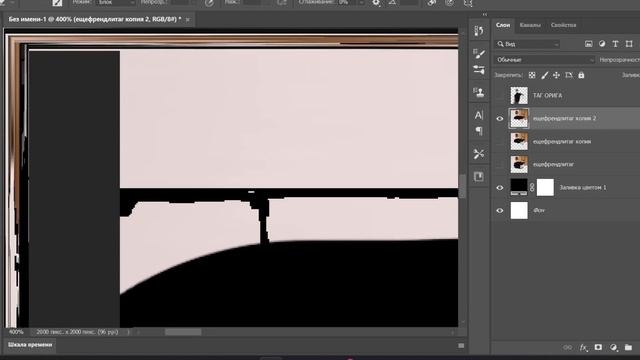
Task: Switch to the Каналы tab
Action: click(x=530, y=25)
